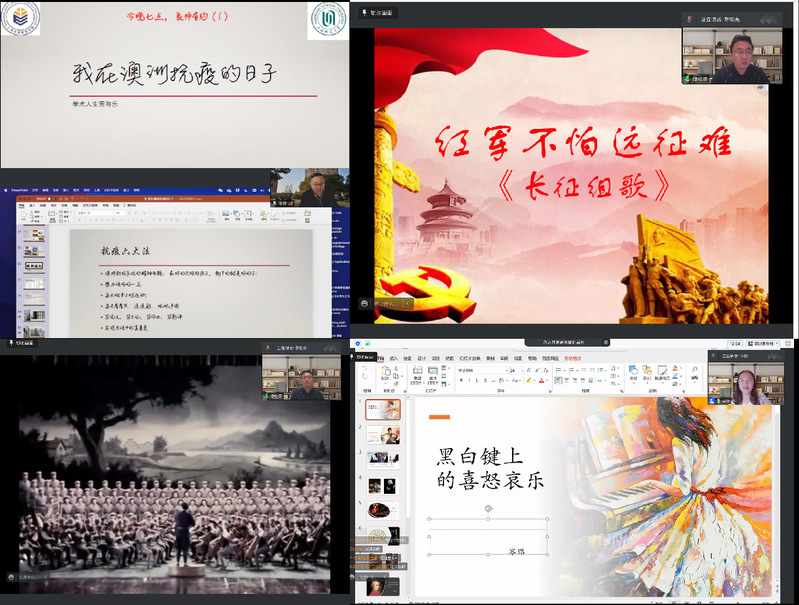Click the rotation handle above the piano slide subtitle box
The height and width of the screenshot is (605, 799).
pyautogui.click(x=488, y=509)
